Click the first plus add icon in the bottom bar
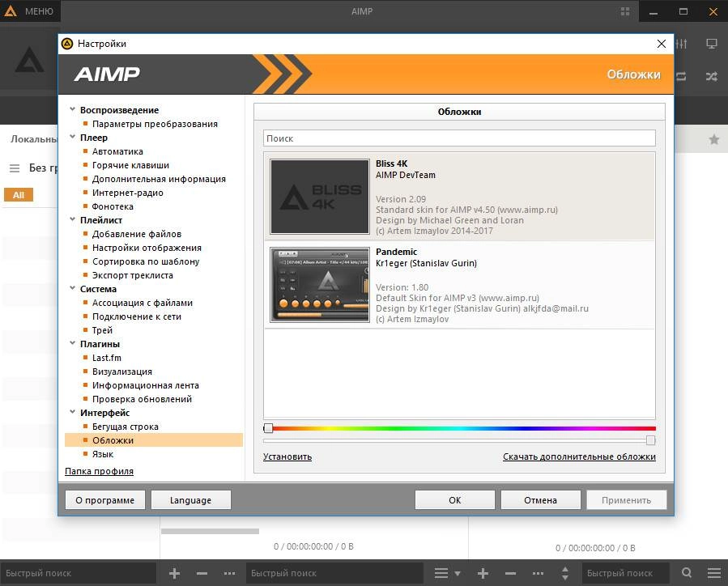The width and height of the screenshot is (728, 586). tap(175, 574)
